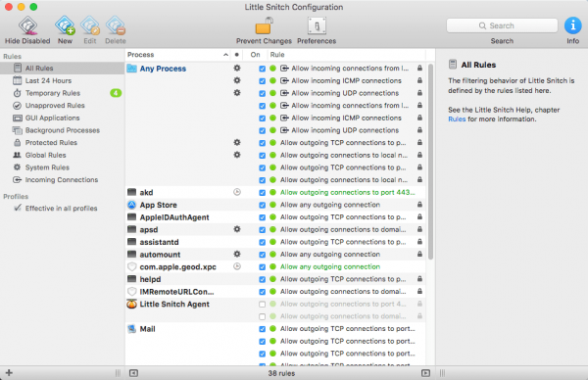Focus the Search field

point(502,25)
